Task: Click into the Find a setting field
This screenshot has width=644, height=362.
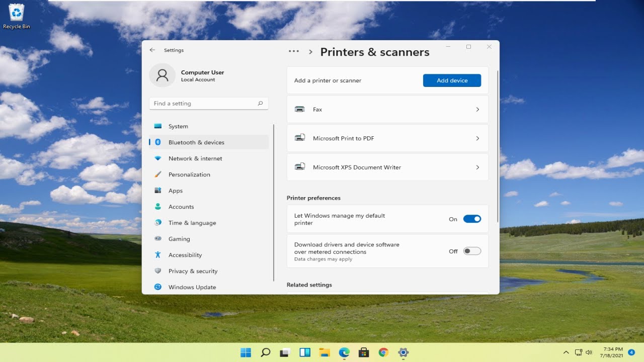Action: [209, 104]
